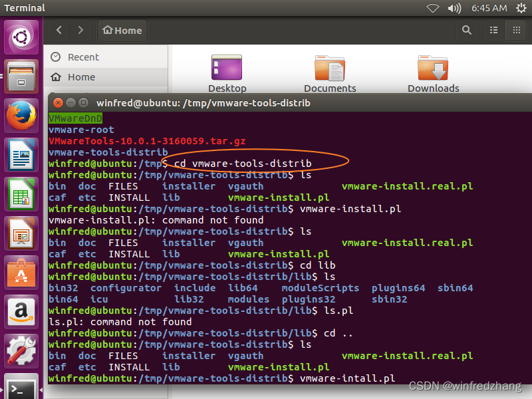This screenshot has width=532, height=399.
Task: Open the network indicator menu
Action: pyautogui.click(x=433, y=8)
